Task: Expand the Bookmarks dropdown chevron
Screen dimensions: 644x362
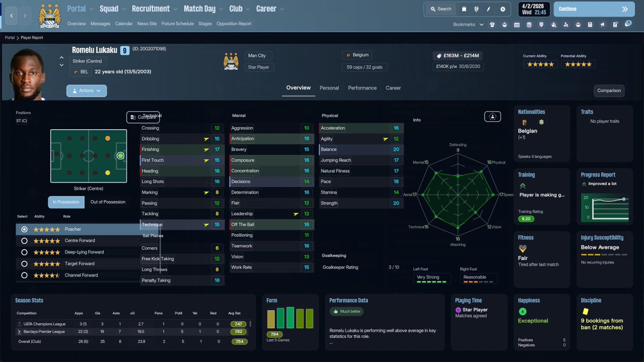Action: click(481, 25)
